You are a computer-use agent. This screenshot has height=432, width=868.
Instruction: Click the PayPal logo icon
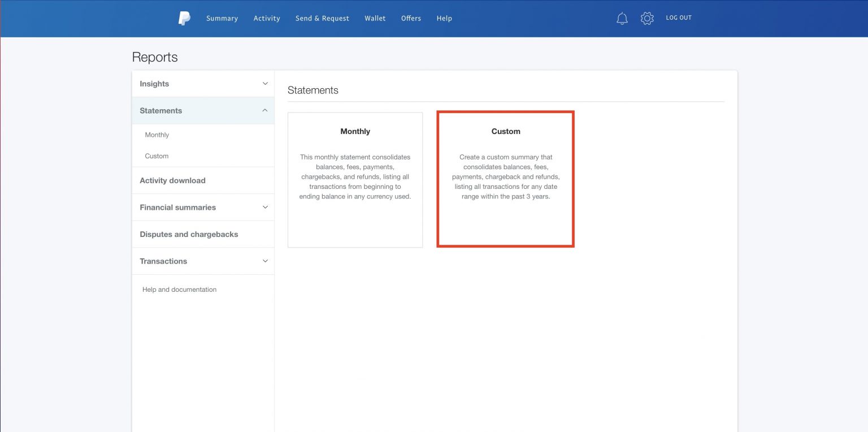click(184, 18)
